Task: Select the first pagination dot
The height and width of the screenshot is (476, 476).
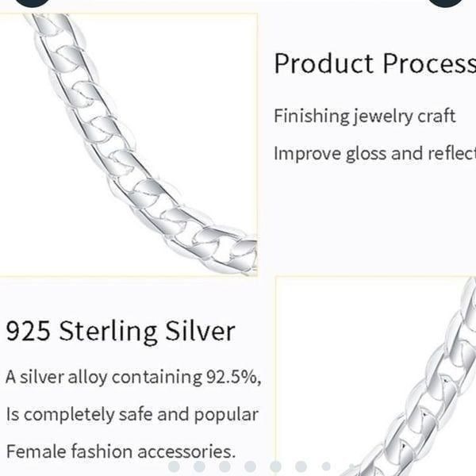Action: click(x=174, y=466)
